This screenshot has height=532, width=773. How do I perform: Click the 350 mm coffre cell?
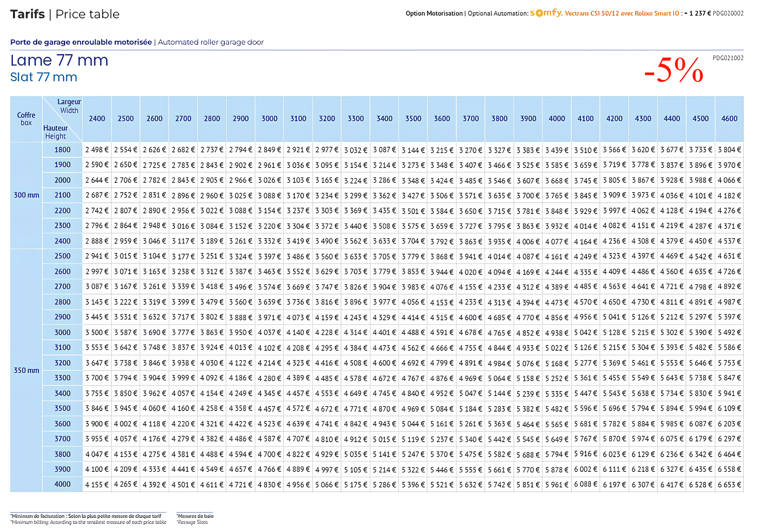point(26,370)
